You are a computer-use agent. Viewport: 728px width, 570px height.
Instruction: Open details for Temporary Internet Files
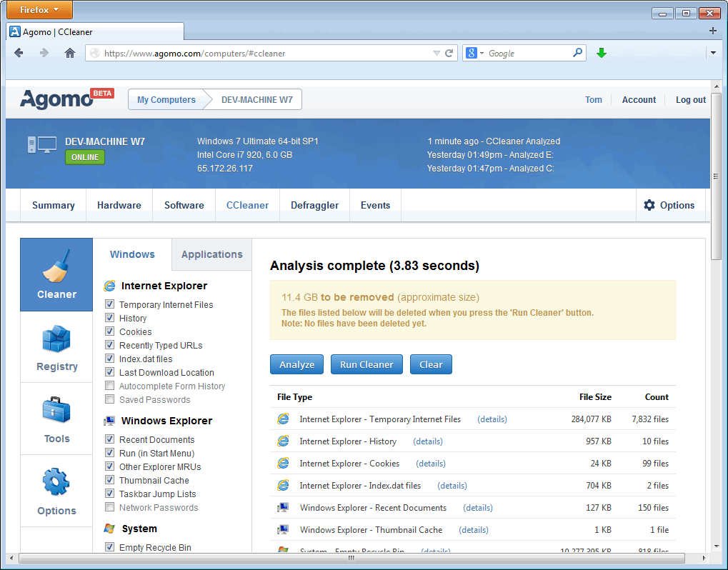click(492, 419)
